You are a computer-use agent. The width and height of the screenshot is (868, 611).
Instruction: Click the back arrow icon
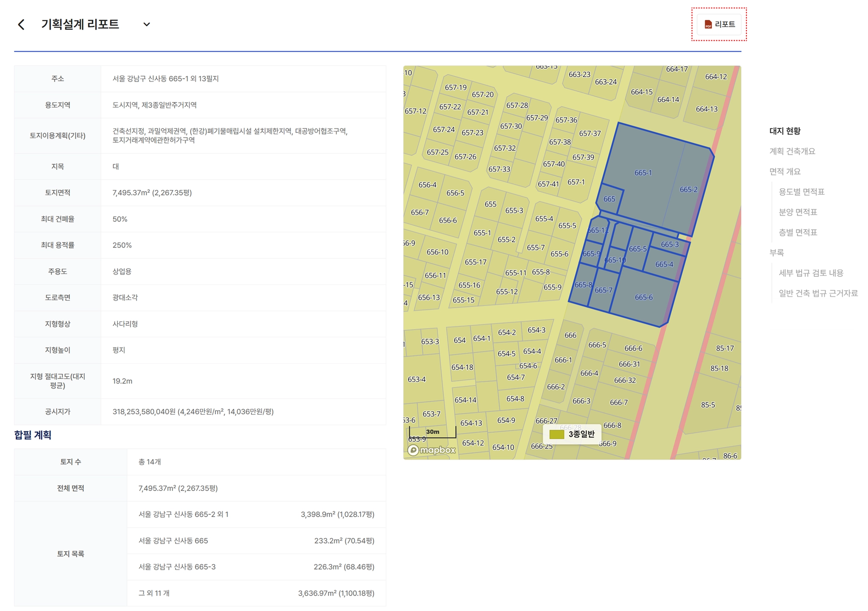click(x=21, y=25)
